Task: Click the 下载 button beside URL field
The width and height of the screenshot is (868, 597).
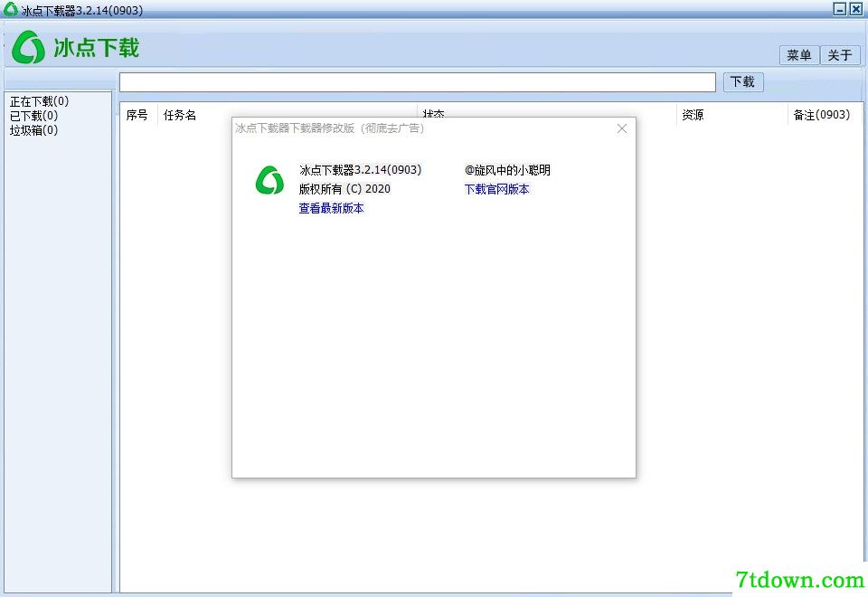Action: [x=743, y=82]
